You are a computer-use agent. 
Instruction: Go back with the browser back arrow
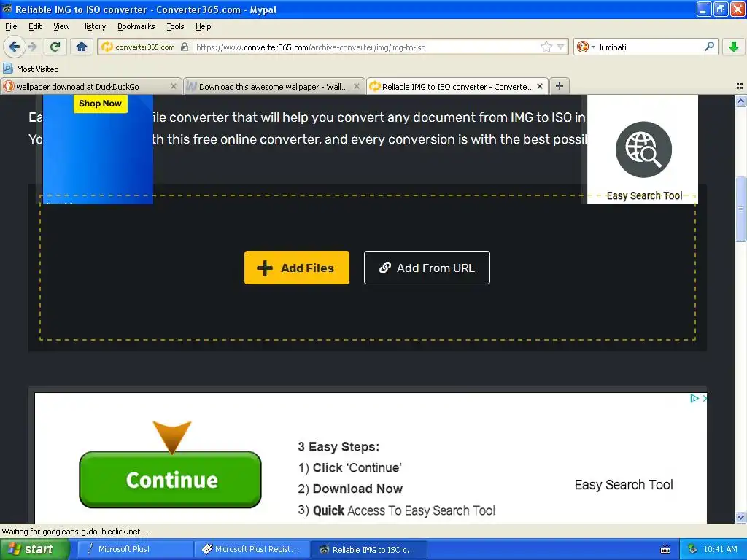coord(14,47)
